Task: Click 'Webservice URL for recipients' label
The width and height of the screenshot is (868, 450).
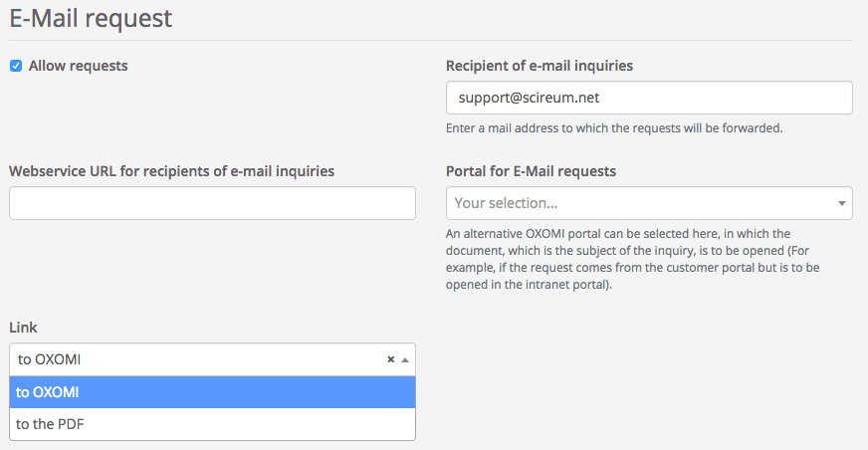Action: click(171, 171)
